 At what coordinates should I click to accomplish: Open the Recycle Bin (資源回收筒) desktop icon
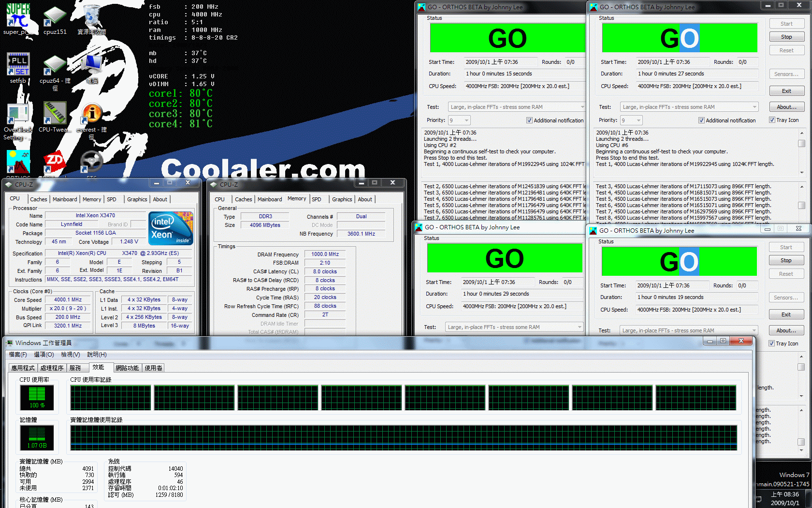click(x=92, y=19)
